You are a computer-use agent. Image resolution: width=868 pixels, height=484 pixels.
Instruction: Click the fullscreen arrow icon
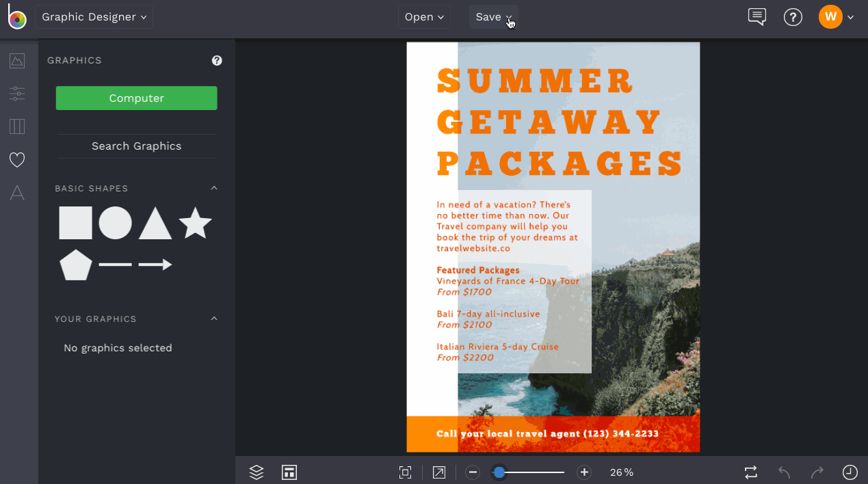(x=439, y=472)
